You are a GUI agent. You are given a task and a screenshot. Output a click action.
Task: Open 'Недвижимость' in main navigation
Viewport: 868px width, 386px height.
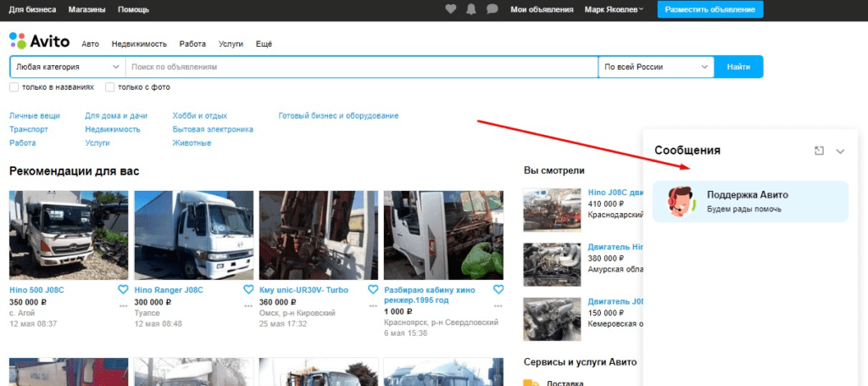click(x=139, y=44)
